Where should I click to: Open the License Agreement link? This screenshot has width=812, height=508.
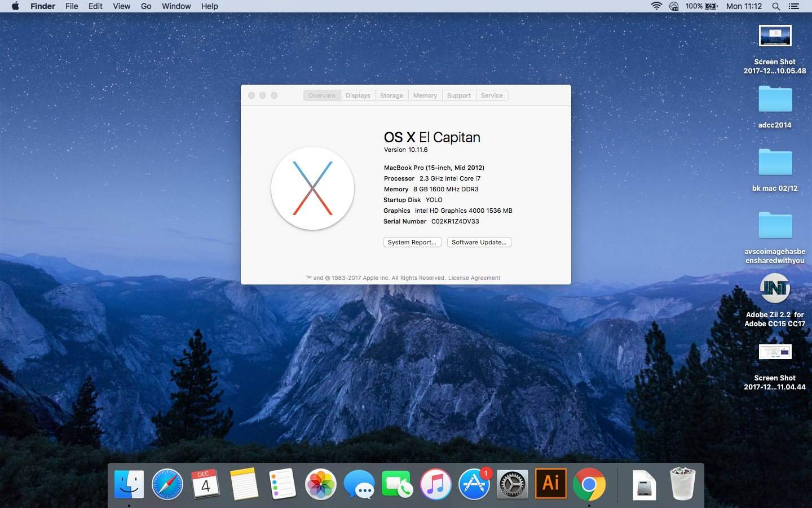click(x=474, y=278)
